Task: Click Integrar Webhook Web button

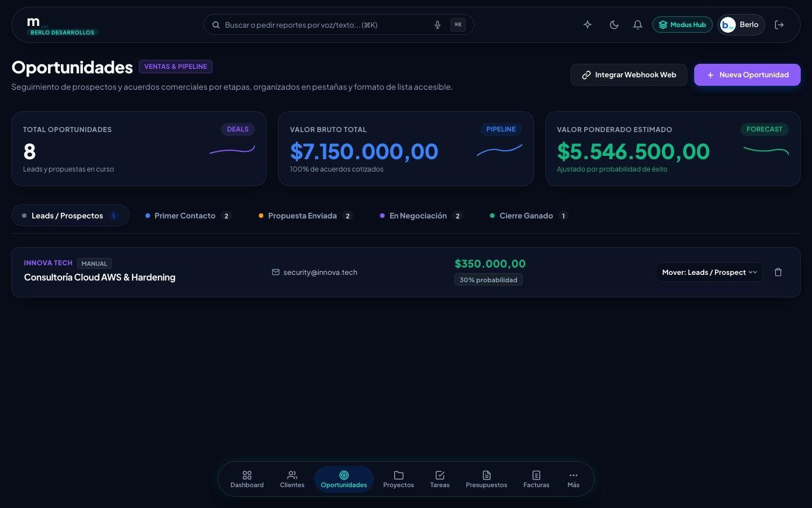Action: [629, 75]
